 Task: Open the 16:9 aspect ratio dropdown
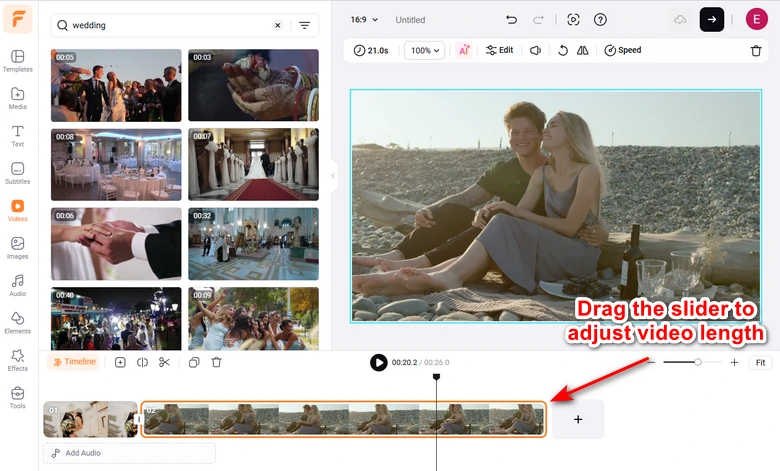point(364,20)
